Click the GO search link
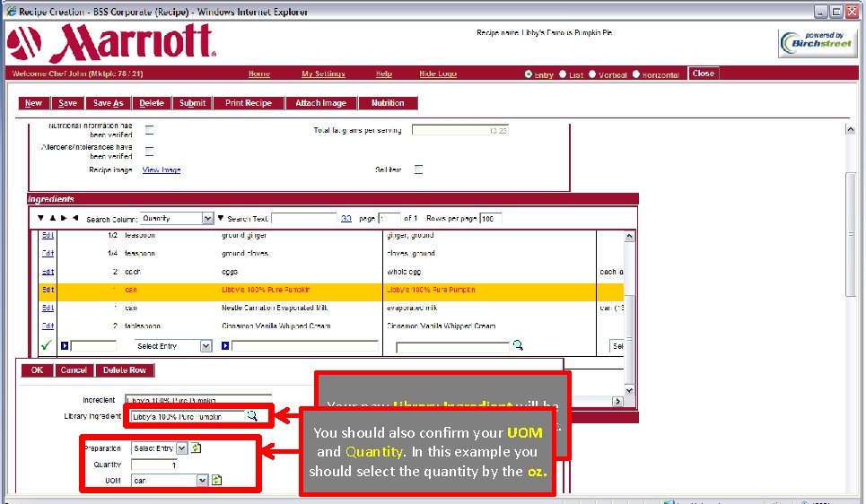The height and width of the screenshot is (504, 866). pyautogui.click(x=346, y=219)
